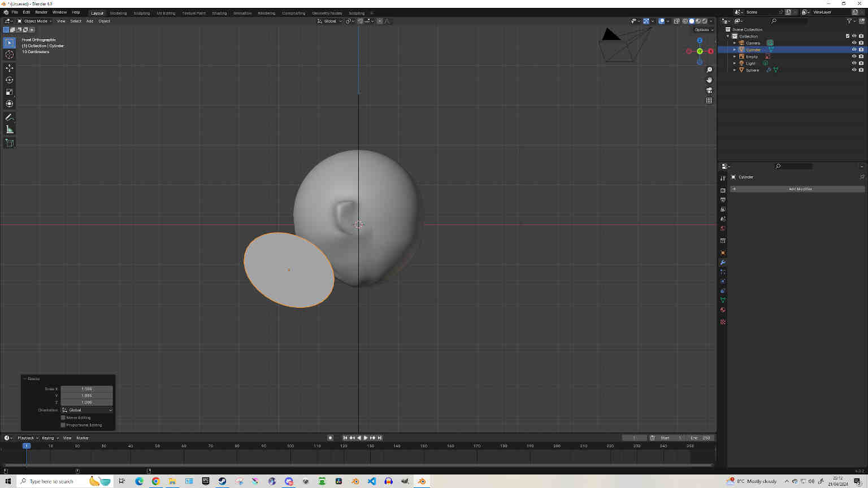This screenshot has width=868, height=488.
Task: Switch to Solid viewport shading
Action: [692, 21]
